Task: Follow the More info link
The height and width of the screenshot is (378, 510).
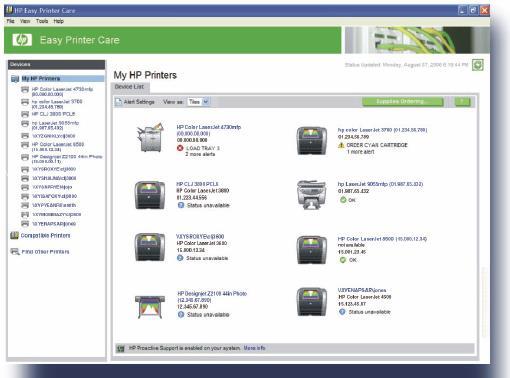Action: click(x=254, y=348)
